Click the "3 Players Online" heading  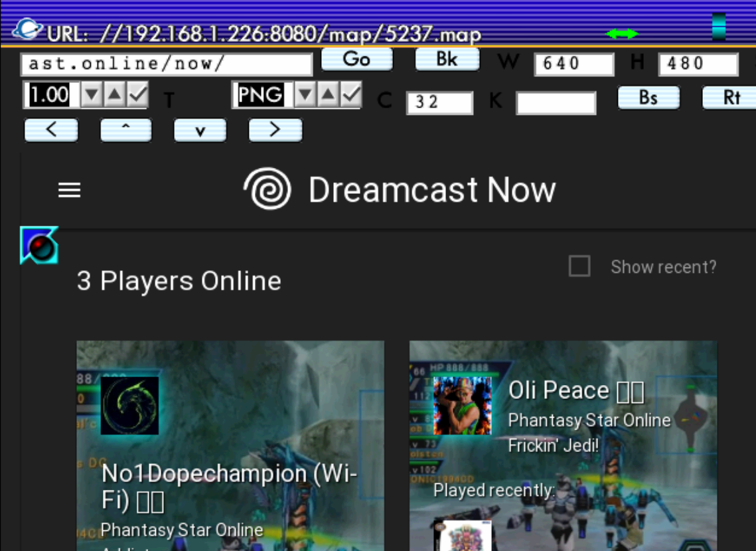(x=179, y=281)
